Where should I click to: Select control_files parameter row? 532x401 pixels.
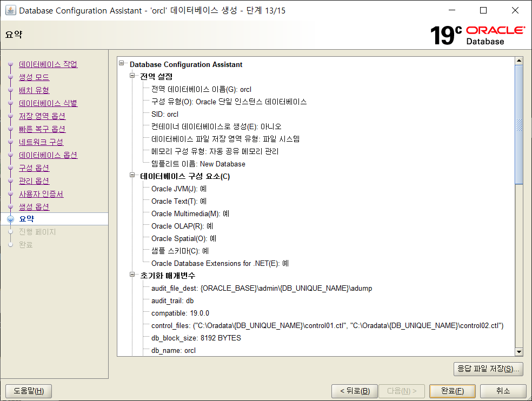(328, 326)
